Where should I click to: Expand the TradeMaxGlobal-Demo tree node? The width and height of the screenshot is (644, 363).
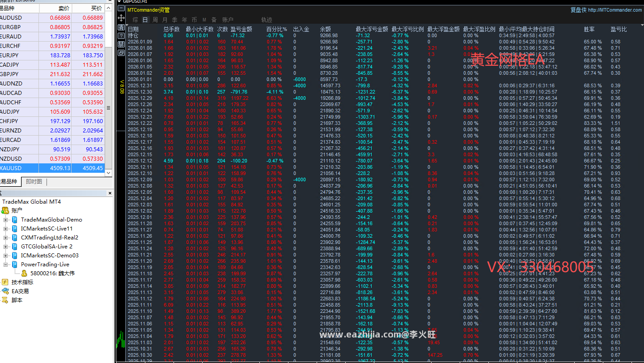click(x=6, y=220)
